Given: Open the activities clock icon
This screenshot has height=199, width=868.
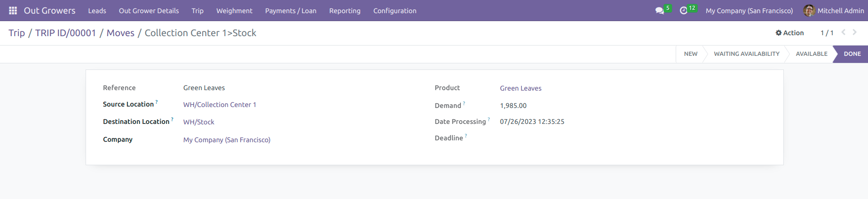Looking at the screenshot, I should 684,10.
